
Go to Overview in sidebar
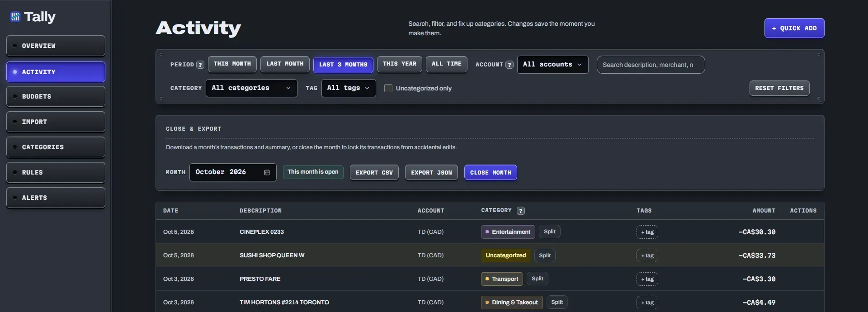pos(56,46)
